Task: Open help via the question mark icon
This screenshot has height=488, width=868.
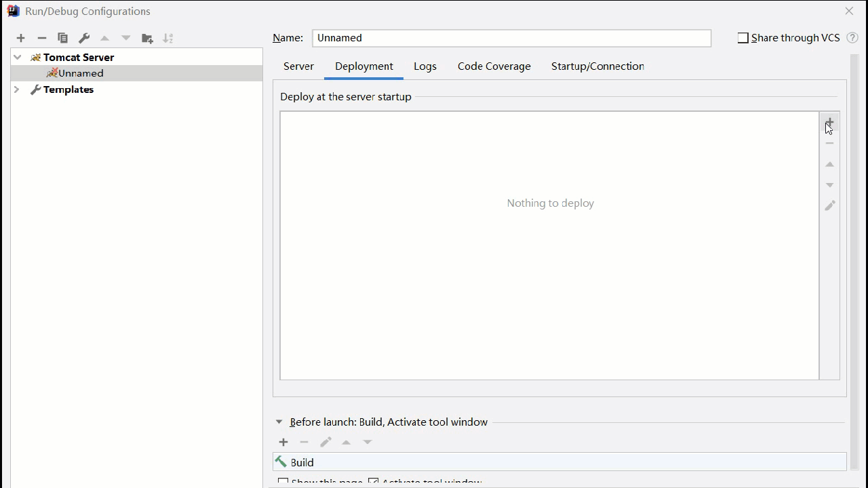Action: coord(852,38)
